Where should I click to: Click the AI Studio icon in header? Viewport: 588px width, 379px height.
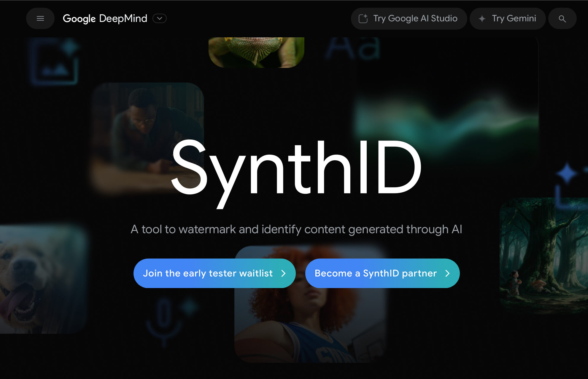(x=363, y=19)
